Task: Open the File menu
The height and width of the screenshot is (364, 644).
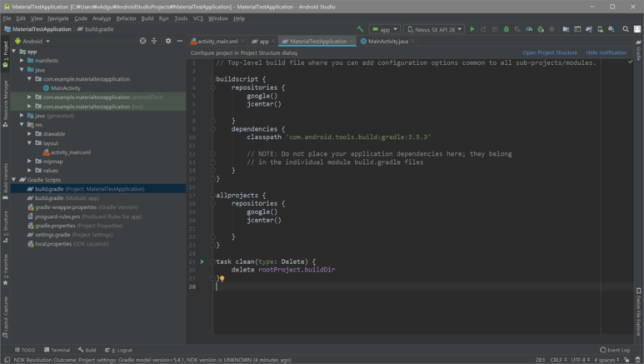Action: 7,18
